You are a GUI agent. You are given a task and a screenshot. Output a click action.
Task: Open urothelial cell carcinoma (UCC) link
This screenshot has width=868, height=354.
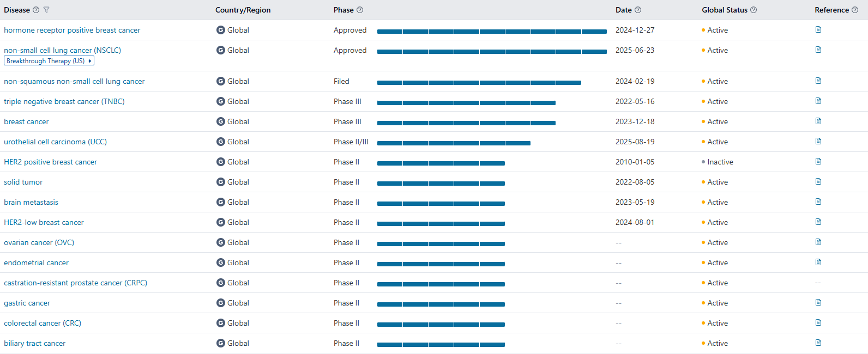pos(55,142)
